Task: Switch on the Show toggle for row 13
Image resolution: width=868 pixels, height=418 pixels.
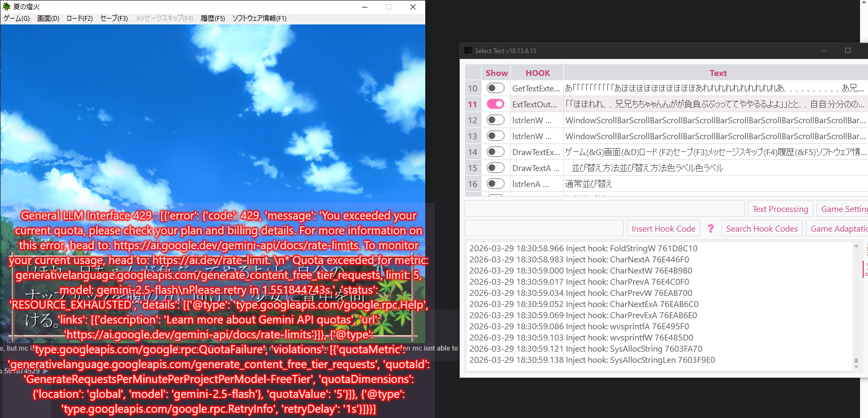Action: coord(495,136)
